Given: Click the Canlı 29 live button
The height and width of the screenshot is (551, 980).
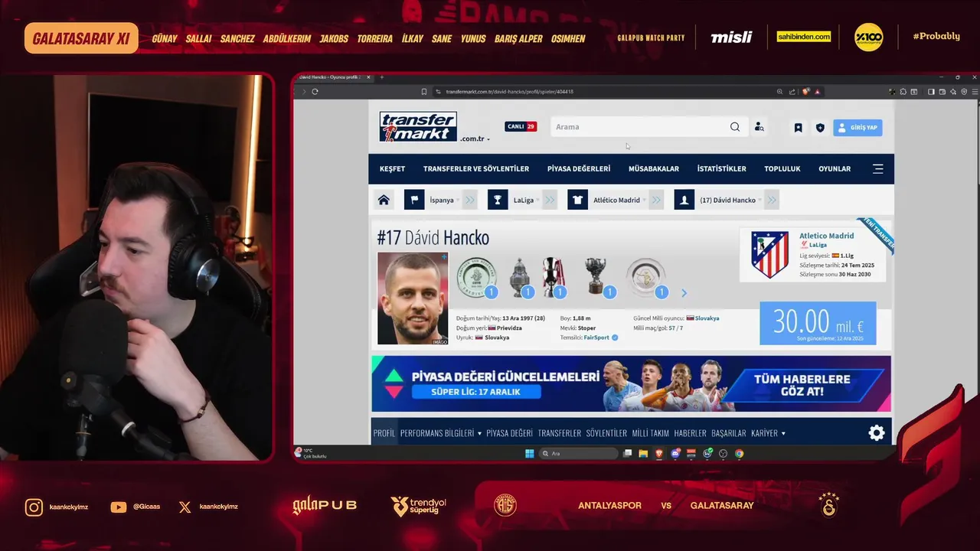Looking at the screenshot, I should [x=521, y=126].
